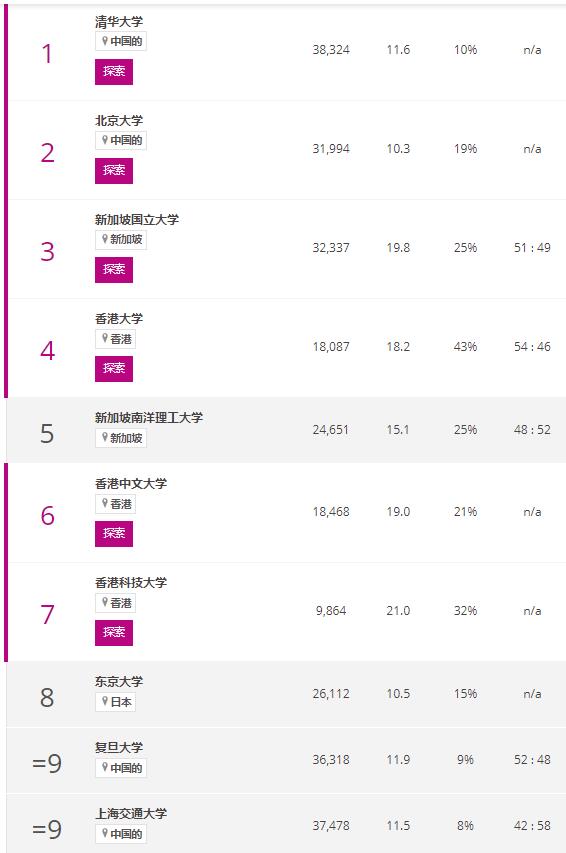Click the pin icon under 新加坡南洋理工大学

point(105,437)
